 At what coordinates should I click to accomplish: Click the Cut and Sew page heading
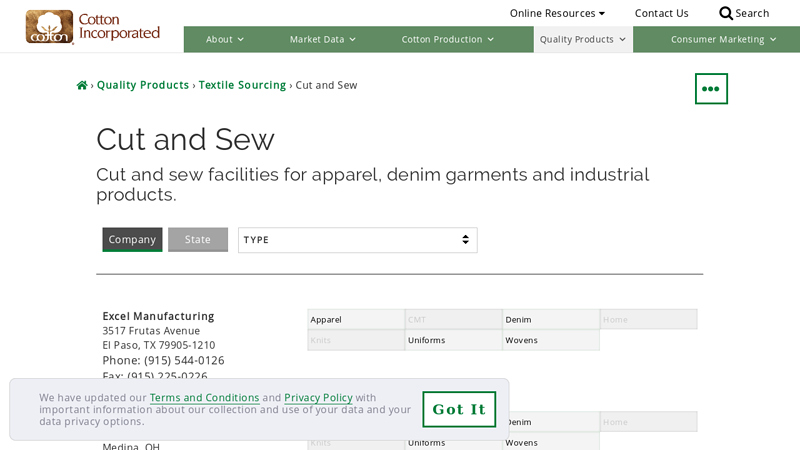pyautogui.click(x=185, y=139)
